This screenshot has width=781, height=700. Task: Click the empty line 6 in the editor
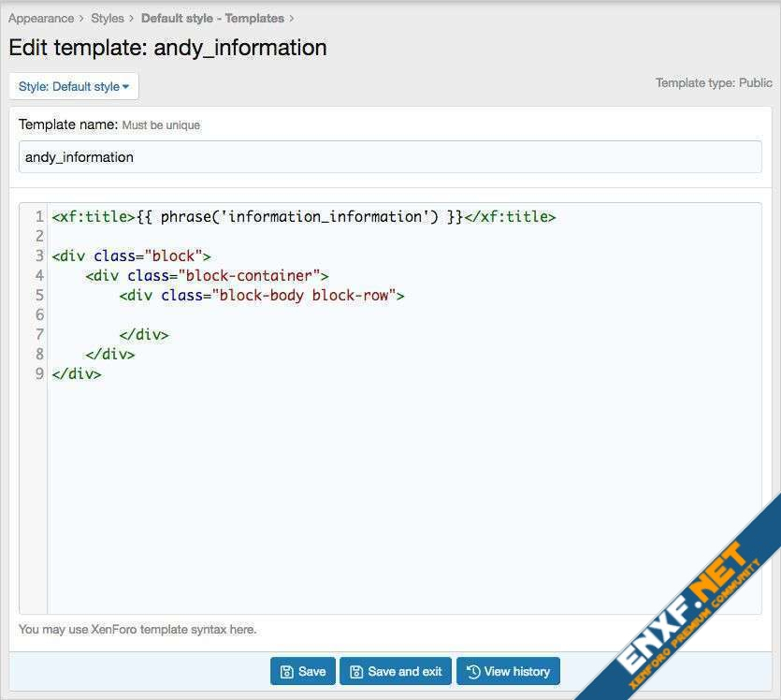pyautogui.click(x=281, y=315)
